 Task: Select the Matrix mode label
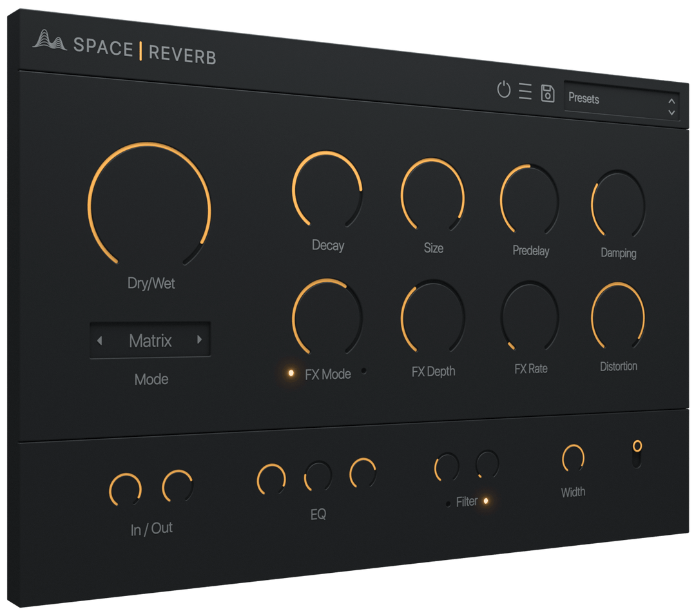(151, 342)
